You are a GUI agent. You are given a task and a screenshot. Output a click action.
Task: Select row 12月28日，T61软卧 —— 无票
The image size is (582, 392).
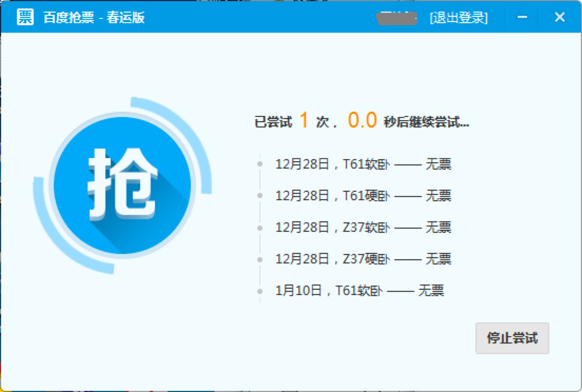[363, 164]
